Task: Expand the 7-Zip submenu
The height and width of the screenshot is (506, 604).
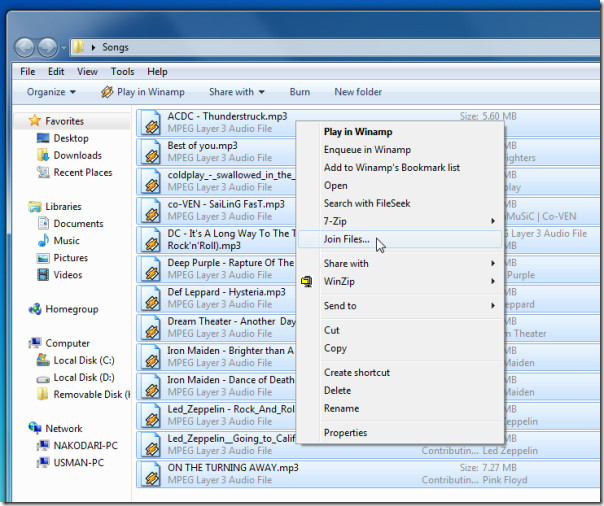Action: click(x=493, y=221)
